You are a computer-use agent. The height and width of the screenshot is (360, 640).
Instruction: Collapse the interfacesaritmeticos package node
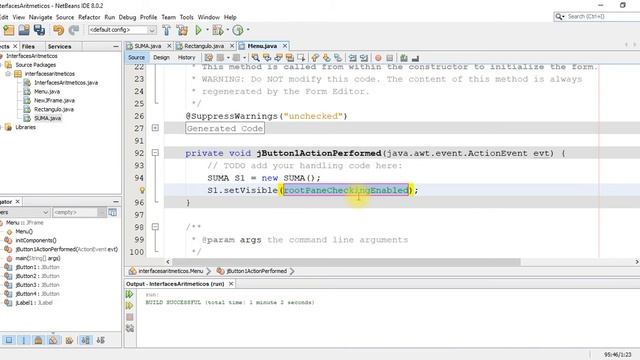[8, 74]
